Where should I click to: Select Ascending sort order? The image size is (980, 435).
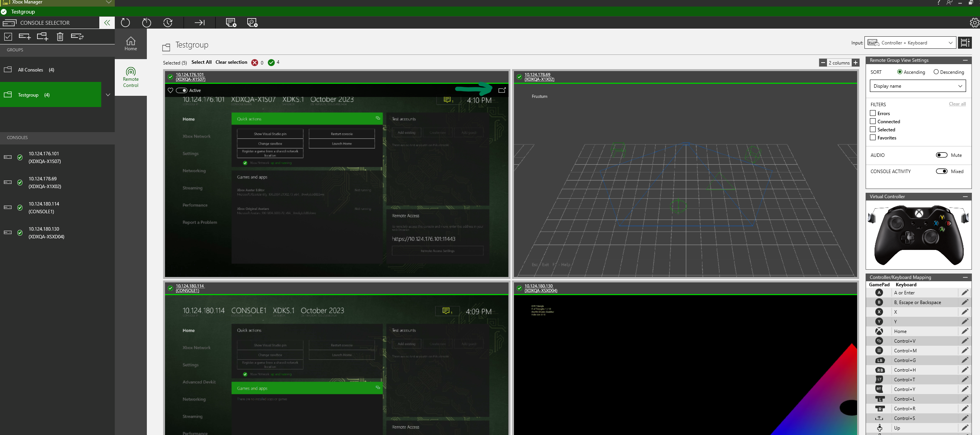(911, 72)
